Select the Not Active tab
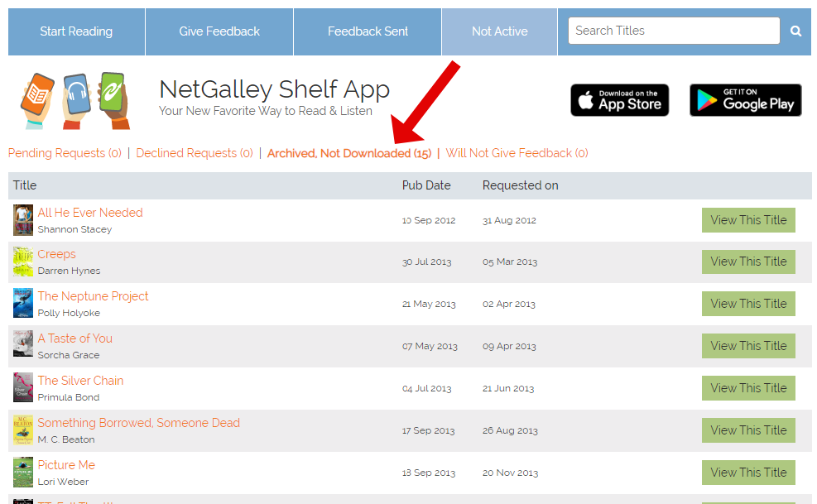This screenshot has height=504, width=817. pyautogui.click(x=499, y=31)
